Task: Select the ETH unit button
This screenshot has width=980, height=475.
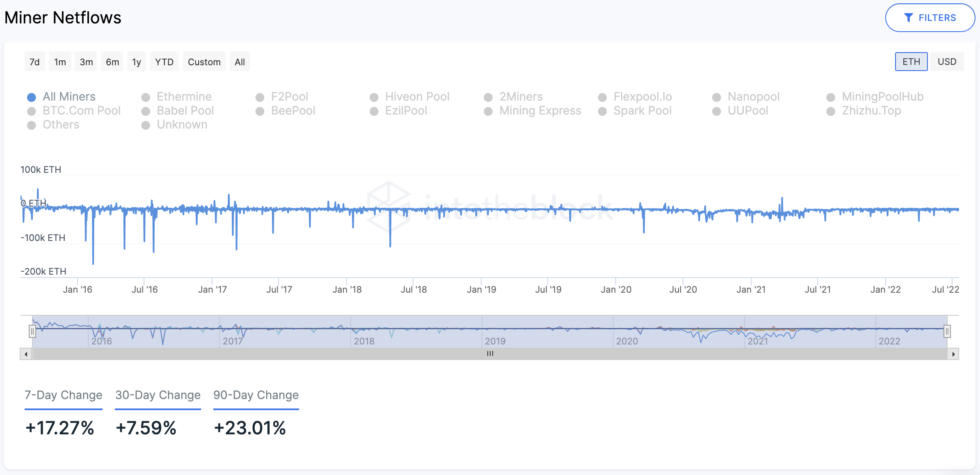Action: pos(911,62)
